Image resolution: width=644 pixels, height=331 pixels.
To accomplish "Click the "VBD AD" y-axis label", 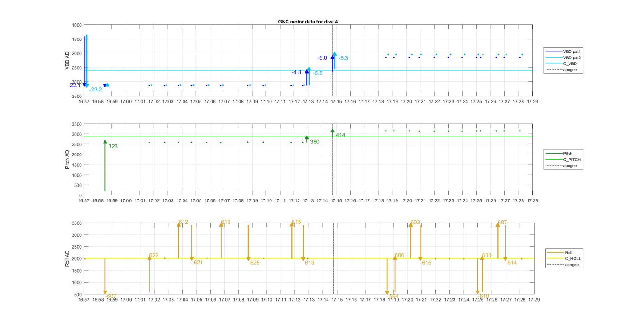I will (67, 61).
